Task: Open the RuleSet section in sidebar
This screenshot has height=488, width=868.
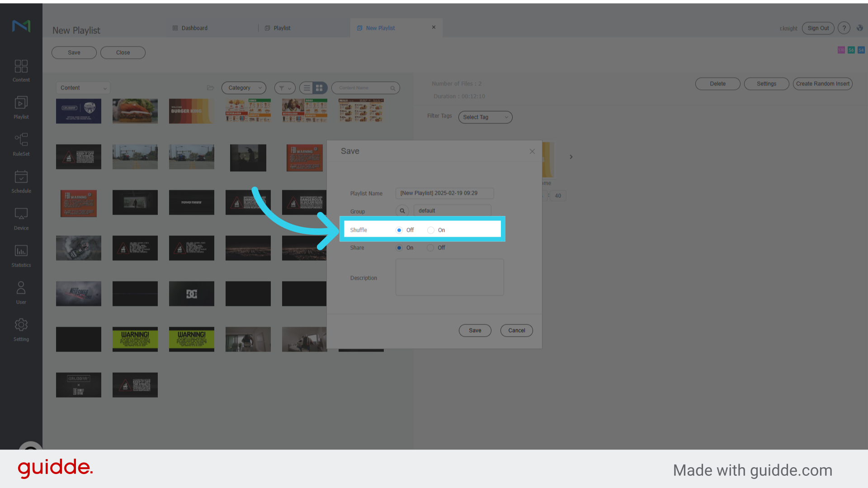Action: [x=21, y=145]
